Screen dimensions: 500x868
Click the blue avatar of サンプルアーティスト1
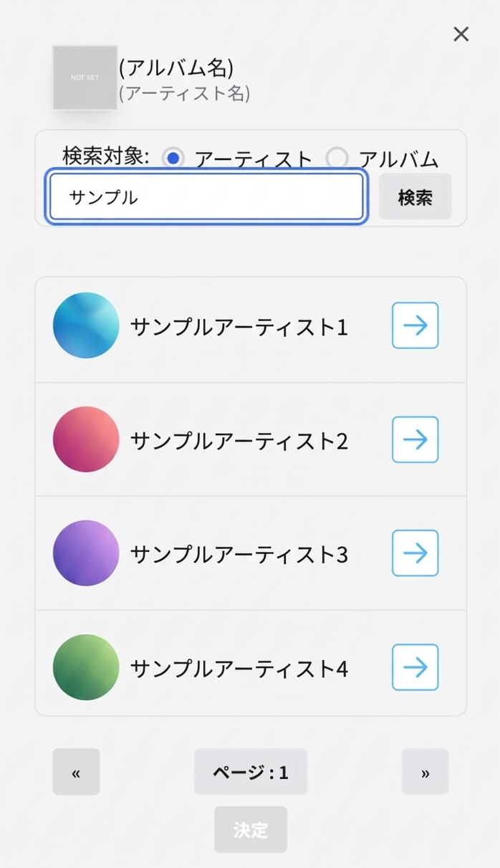[86, 325]
